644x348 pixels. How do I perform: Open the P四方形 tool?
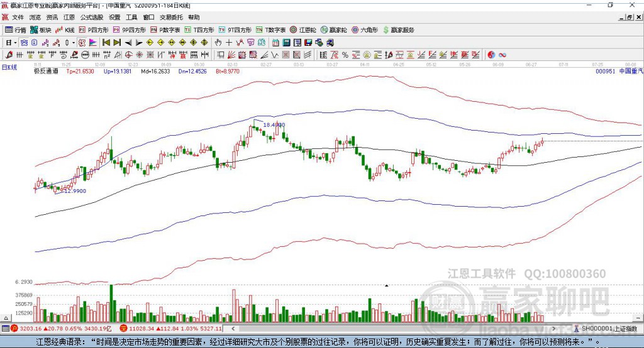(94, 30)
